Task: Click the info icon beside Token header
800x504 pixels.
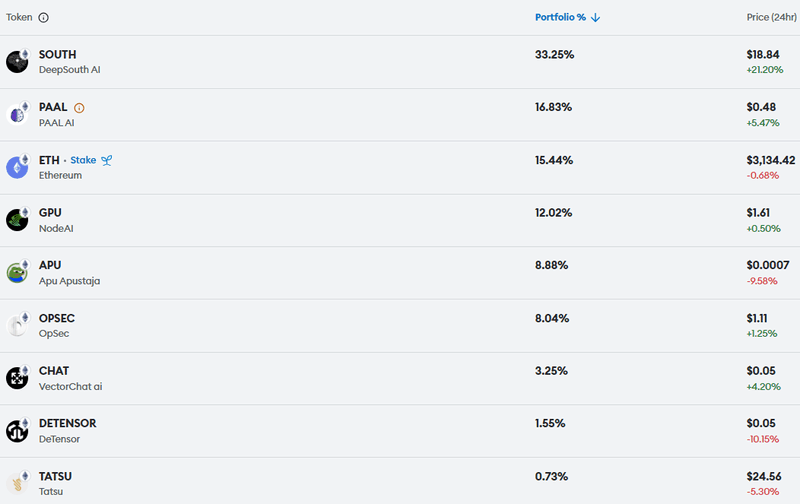Action: tap(43, 17)
